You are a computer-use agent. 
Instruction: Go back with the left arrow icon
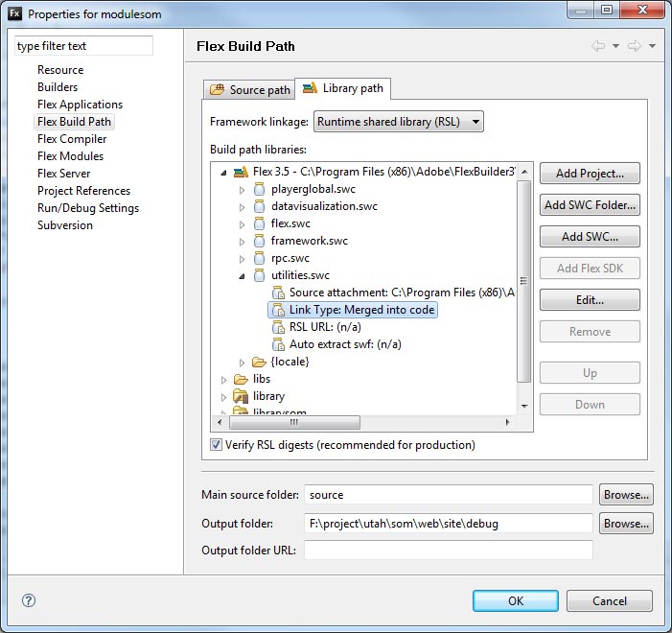598,45
